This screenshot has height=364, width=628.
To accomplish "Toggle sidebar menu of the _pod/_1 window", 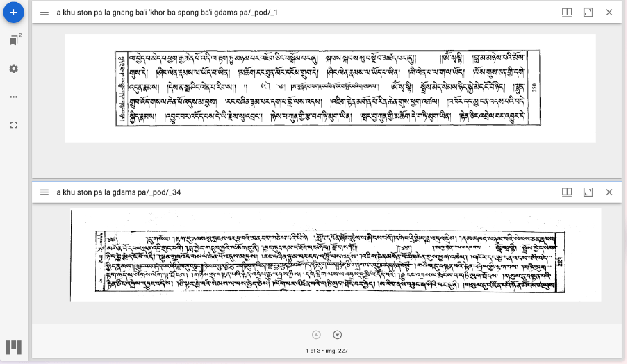I will [x=44, y=13].
